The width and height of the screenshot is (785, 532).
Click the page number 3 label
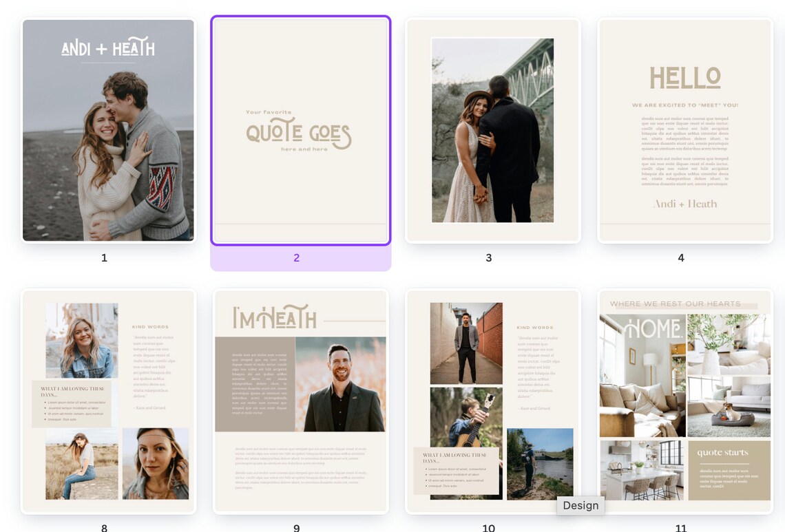click(x=488, y=257)
